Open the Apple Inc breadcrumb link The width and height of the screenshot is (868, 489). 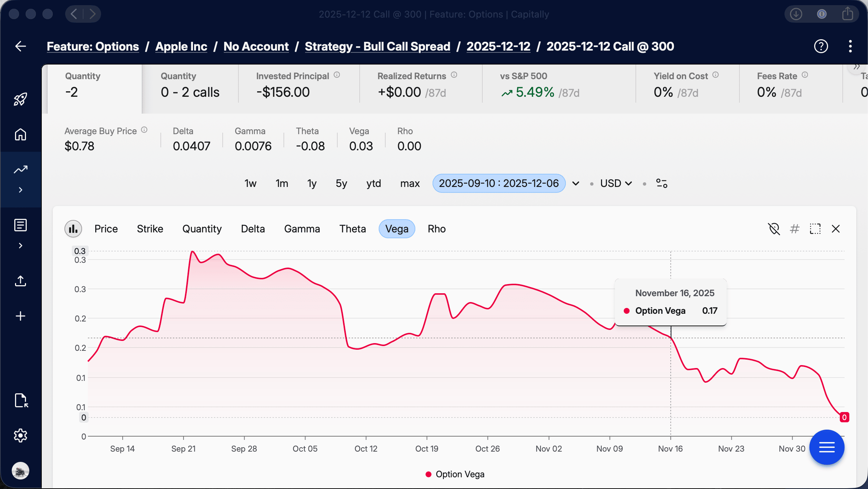tap(181, 46)
